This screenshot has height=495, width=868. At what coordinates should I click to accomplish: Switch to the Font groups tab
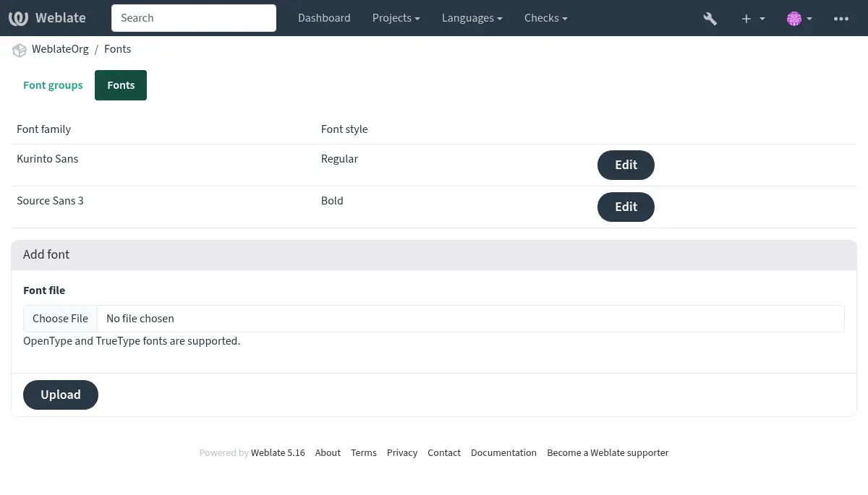[53, 85]
